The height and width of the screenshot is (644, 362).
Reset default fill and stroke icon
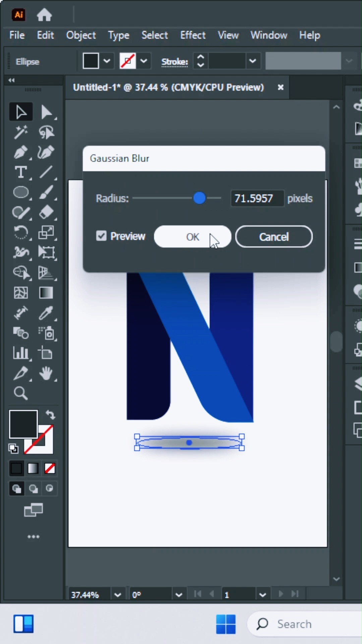(x=13, y=448)
